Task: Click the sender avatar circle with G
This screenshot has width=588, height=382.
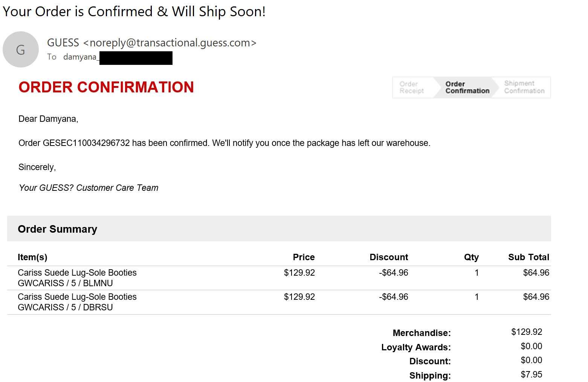Action: coord(21,49)
